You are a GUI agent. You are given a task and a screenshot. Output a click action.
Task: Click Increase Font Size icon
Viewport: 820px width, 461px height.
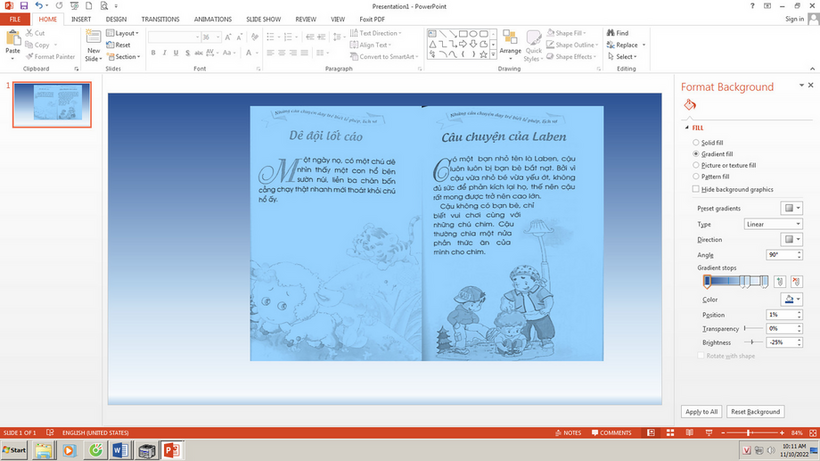[x=228, y=37]
